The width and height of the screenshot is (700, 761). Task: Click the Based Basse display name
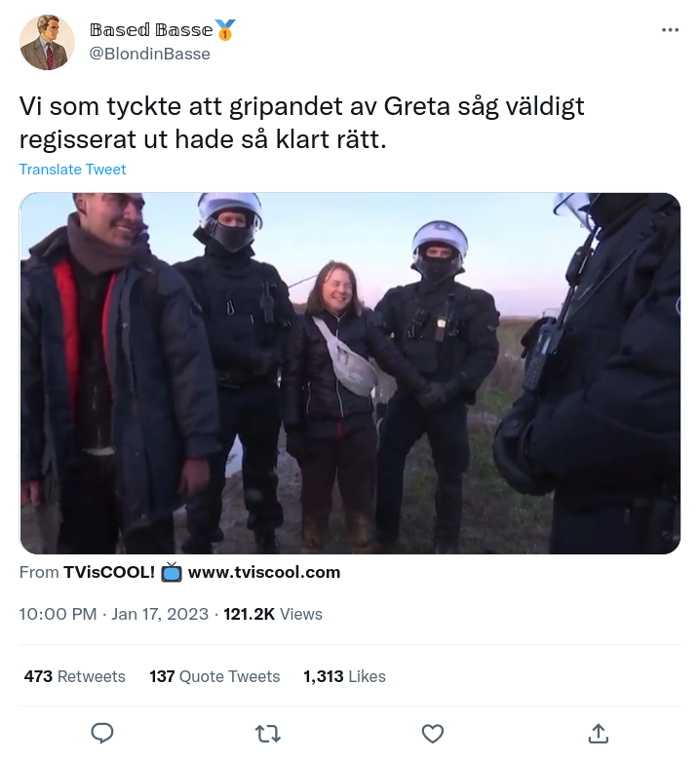tap(151, 30)
